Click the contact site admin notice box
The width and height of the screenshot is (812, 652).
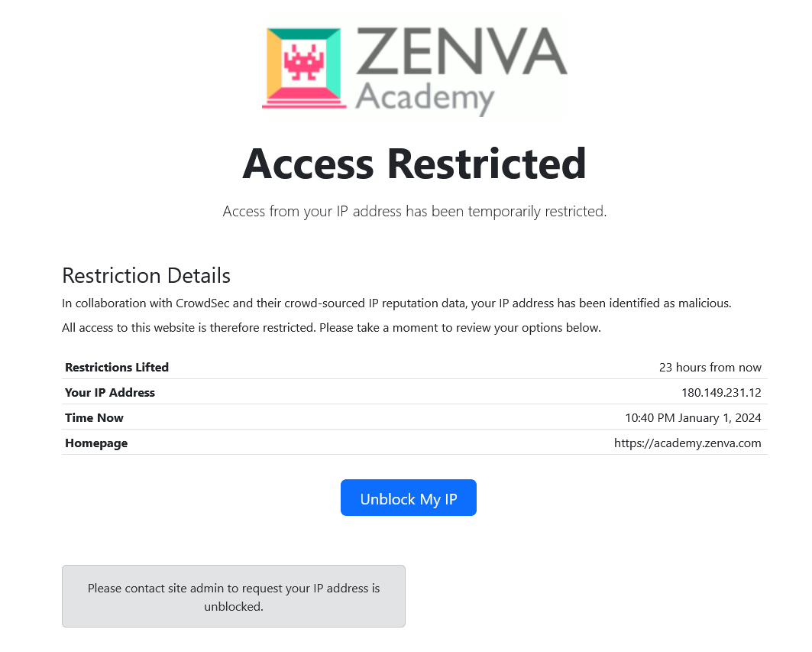[x=234, y=597]
